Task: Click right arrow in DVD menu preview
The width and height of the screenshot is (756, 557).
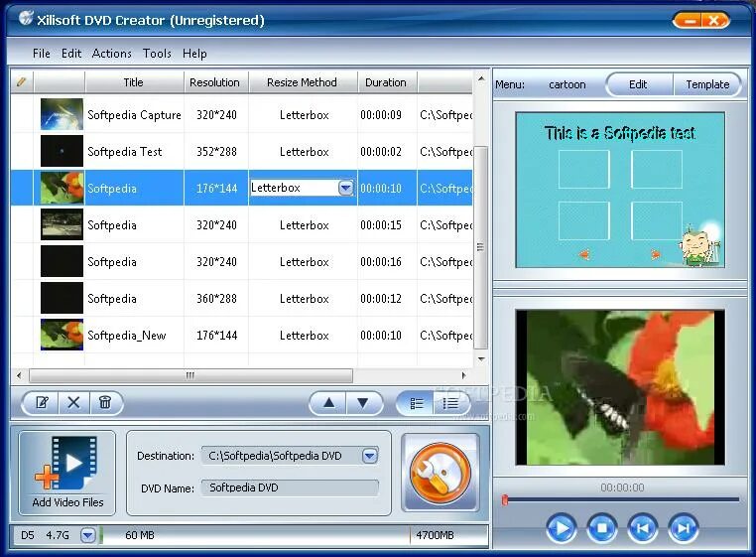Action: pyautogui.click(x=655, y=254)
